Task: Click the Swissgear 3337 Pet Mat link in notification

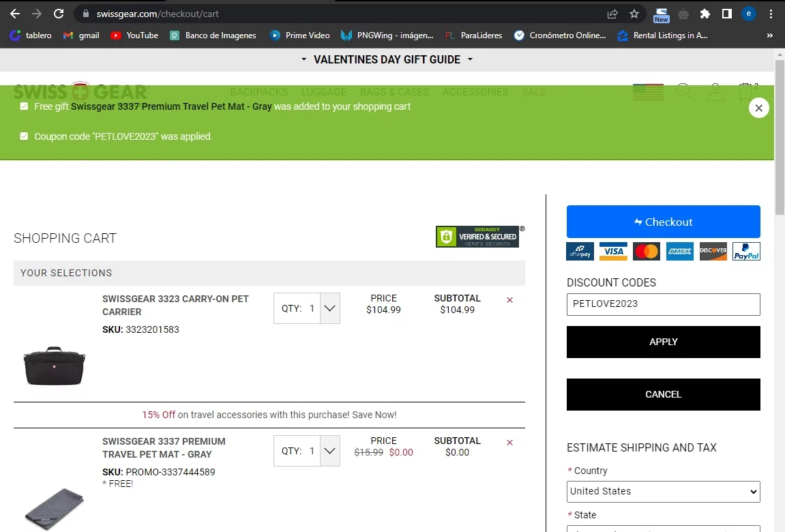Action: point(171,106)
